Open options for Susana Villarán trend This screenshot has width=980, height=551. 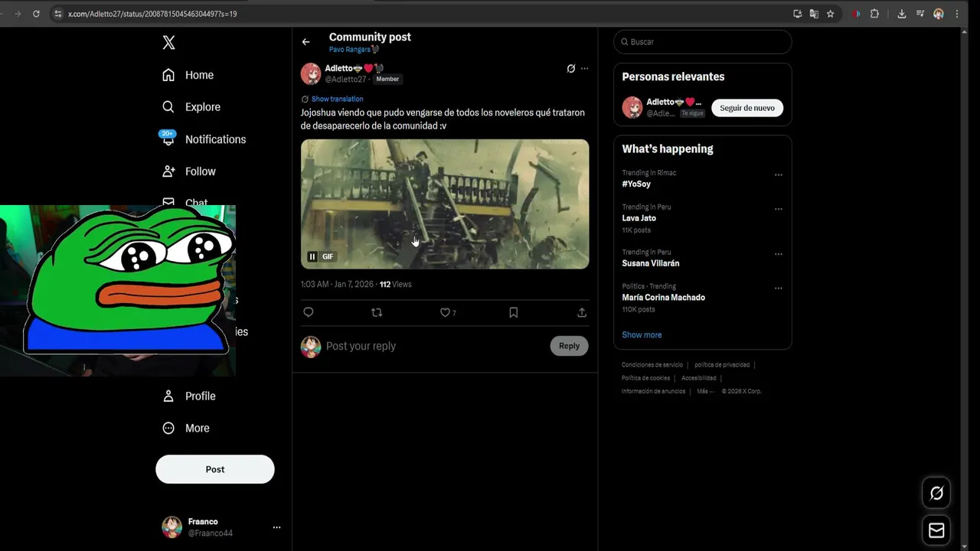(x=778, y=254)
